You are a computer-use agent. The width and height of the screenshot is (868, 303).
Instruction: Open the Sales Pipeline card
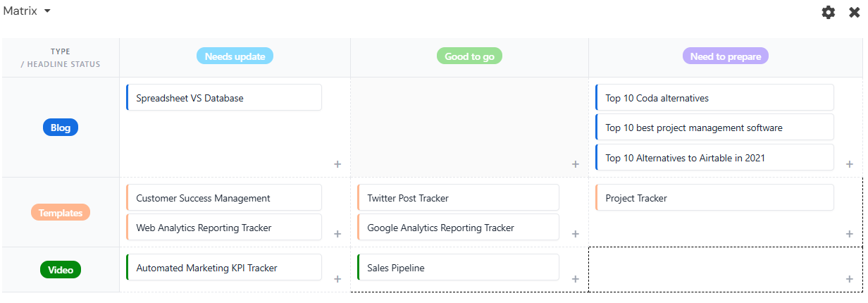tap(458, 268)
